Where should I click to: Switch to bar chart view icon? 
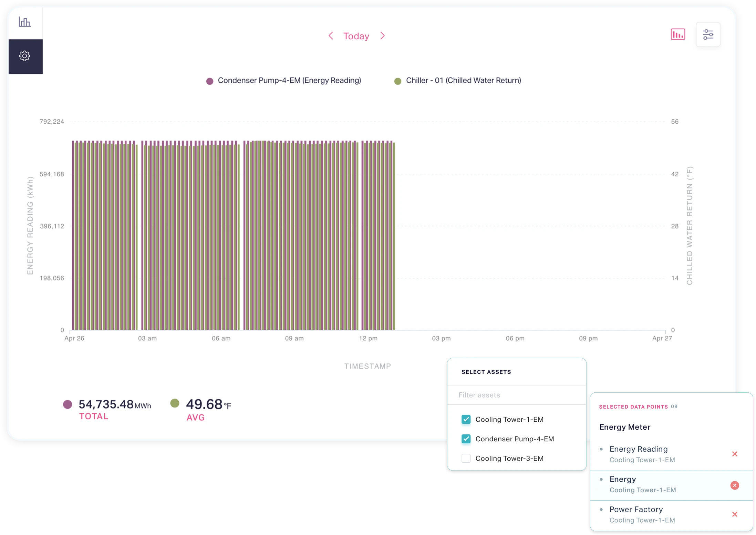click(677, 34)
